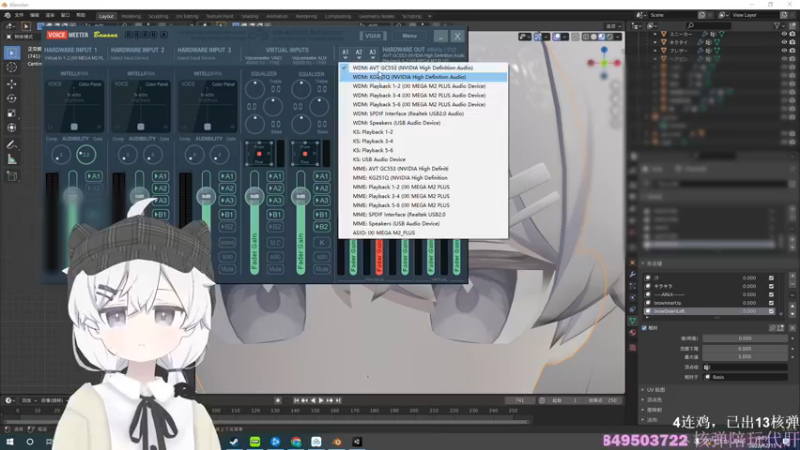Open Texture properties checker tab

633,348
